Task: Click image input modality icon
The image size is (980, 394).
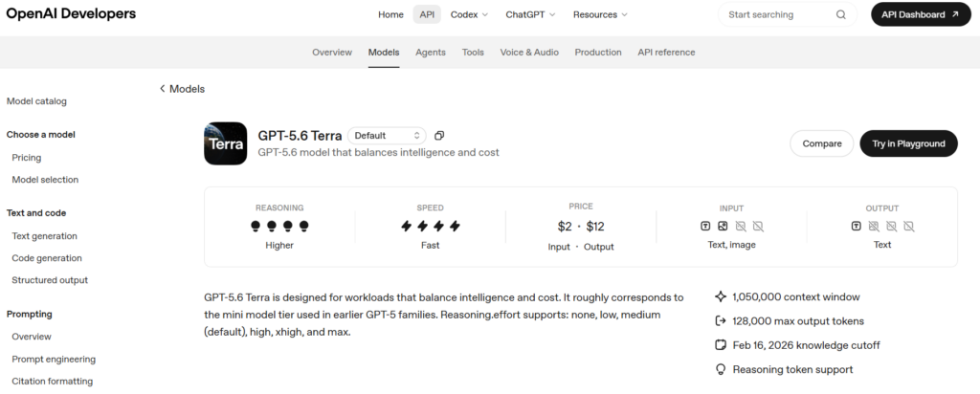Action: 723,226
